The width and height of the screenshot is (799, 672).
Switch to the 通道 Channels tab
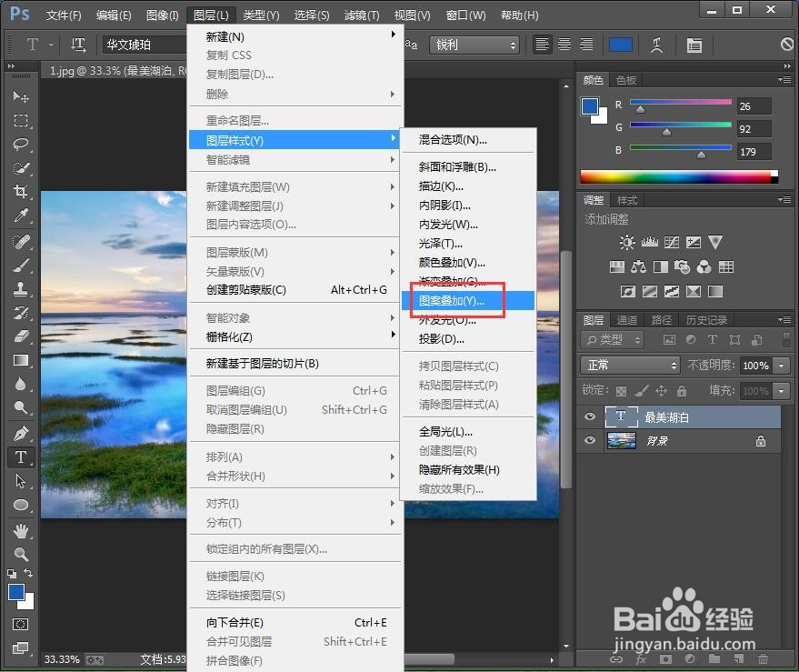(x=626, y=319)
